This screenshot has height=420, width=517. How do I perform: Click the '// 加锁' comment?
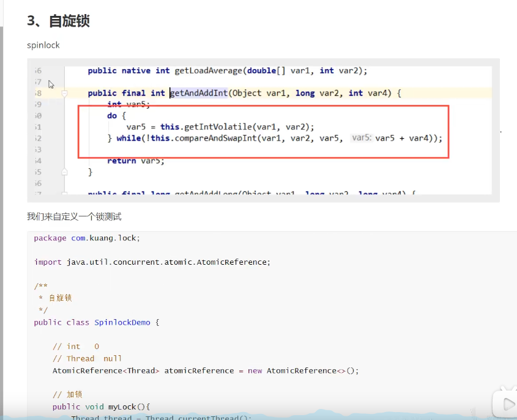pos(67,395)
